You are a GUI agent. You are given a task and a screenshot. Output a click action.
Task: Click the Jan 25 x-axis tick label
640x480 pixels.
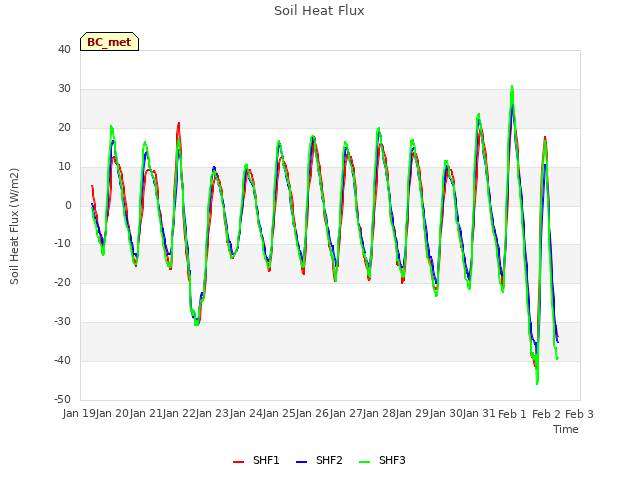tap(280, 414)
